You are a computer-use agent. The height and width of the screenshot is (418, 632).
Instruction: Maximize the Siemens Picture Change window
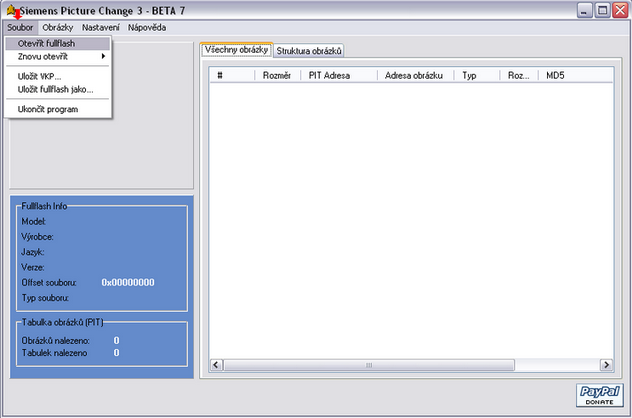coord(603,10)
